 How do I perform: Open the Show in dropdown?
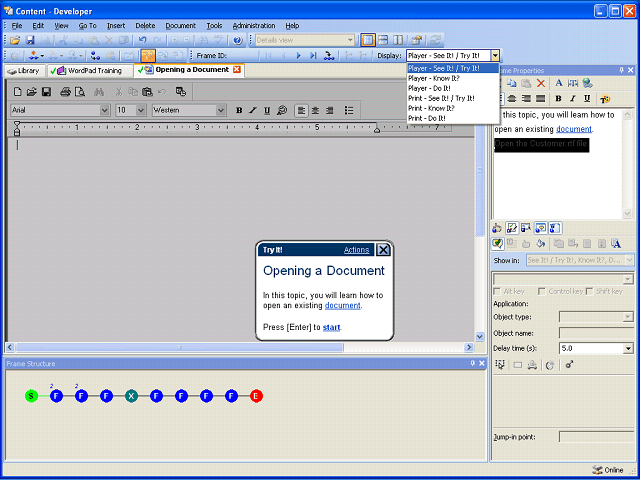[630, 260]
